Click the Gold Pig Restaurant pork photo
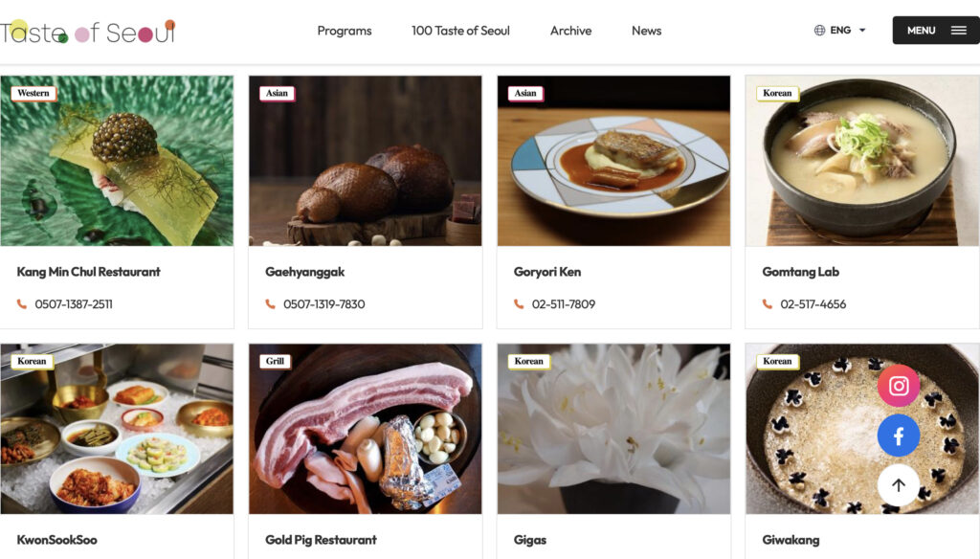The image size is (980, 559). click(365, 429)
